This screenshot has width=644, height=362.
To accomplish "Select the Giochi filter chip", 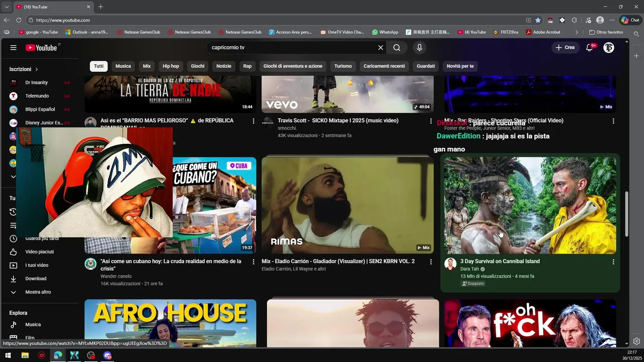I will pyautogui.click(x=198, y=66).
